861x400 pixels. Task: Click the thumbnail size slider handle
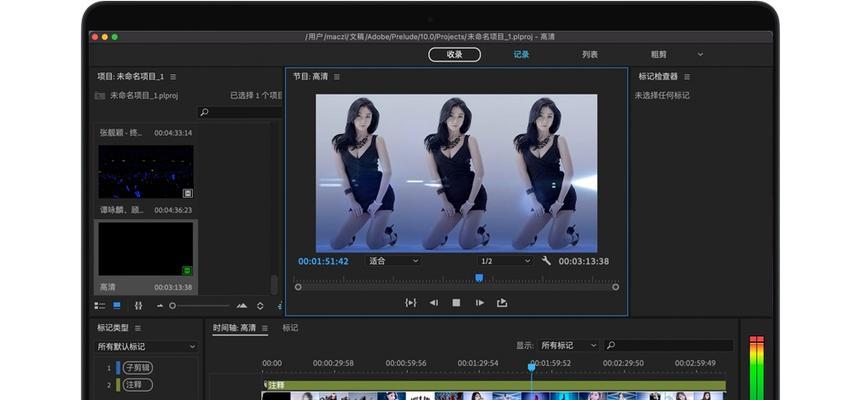tap(172, 305)
